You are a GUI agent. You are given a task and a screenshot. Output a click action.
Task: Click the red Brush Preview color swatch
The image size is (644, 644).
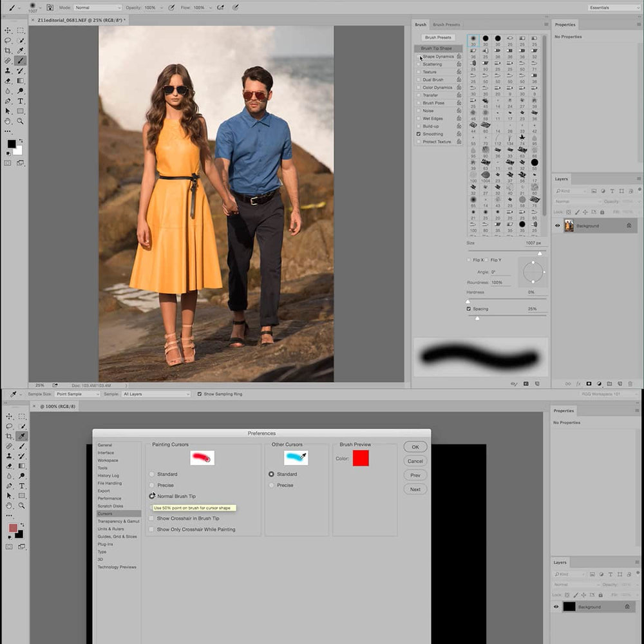(361, 459)
